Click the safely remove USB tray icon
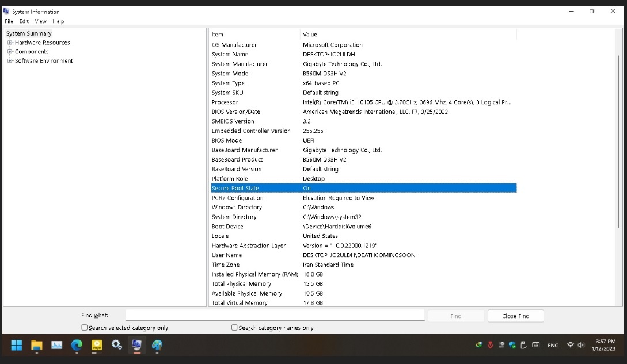627x364 pixels. (523, 345)
